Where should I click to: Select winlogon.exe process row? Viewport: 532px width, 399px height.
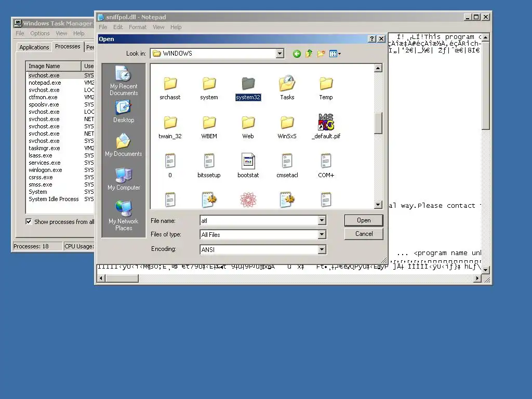coord(45,170)
